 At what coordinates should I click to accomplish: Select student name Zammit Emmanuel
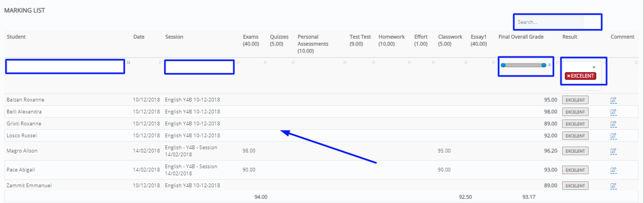(x=29, y=186)
